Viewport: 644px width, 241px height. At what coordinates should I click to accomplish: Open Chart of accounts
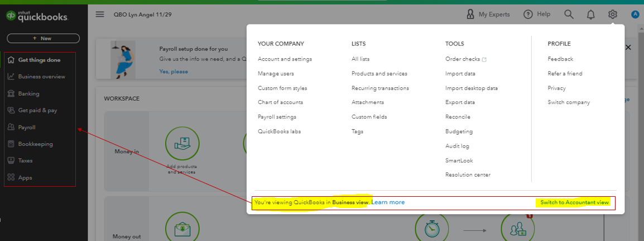click(x=281, y=102)
